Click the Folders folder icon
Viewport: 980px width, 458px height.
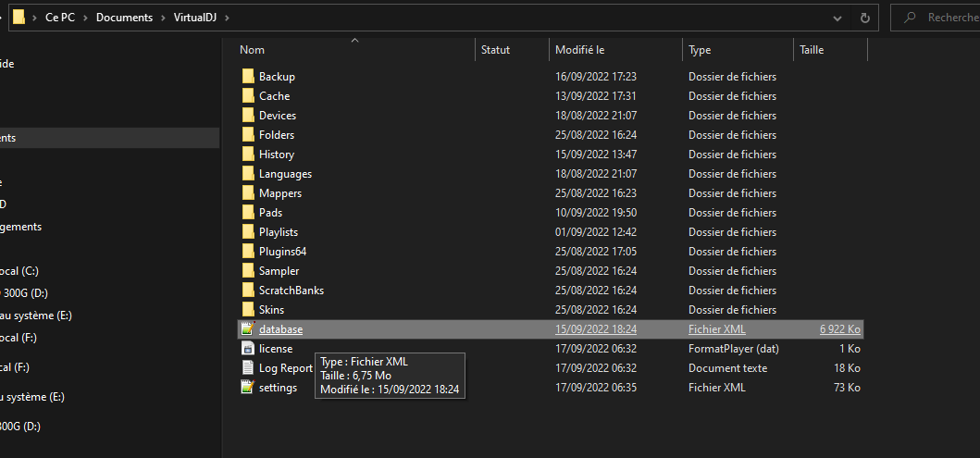pos(248,134)
